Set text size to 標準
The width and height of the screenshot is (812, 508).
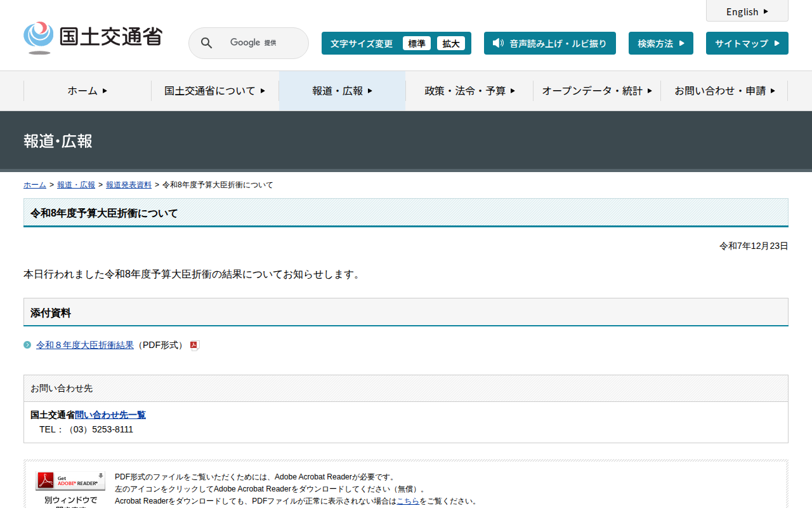click(417, 43)
